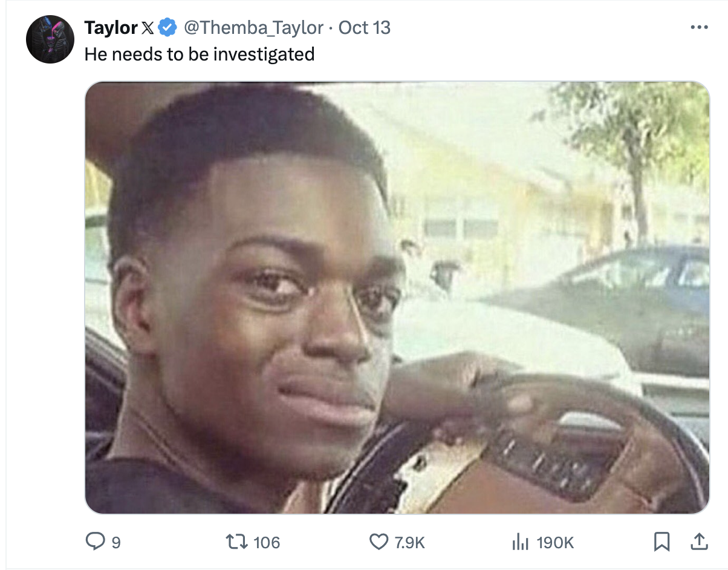Click the 9 replies count
This screenshot has height=570, width=728.
116,543
